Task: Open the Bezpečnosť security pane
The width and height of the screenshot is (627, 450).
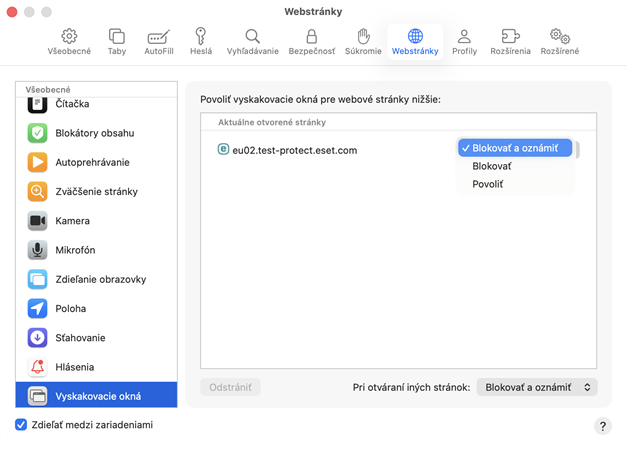Action: 311,41
